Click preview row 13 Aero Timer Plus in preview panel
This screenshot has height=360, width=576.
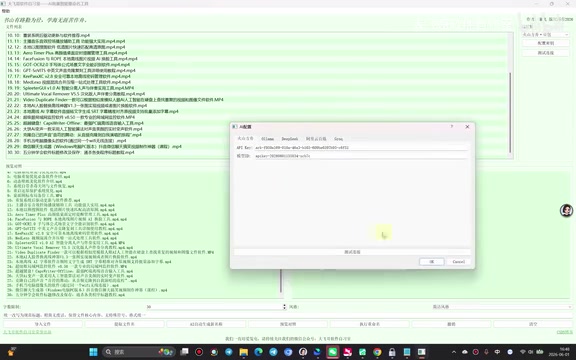pos(62,214)
